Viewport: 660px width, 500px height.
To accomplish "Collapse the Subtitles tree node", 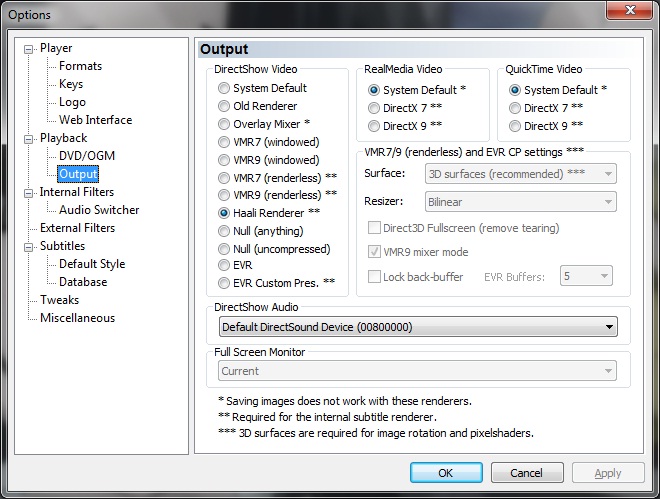I will click(x=29, y=247).
